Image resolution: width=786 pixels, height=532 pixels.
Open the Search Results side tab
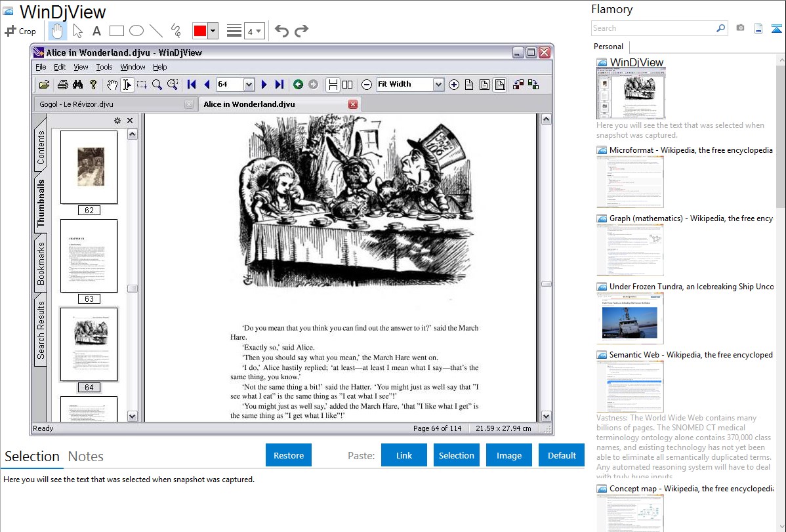click(x=41, y=331)
